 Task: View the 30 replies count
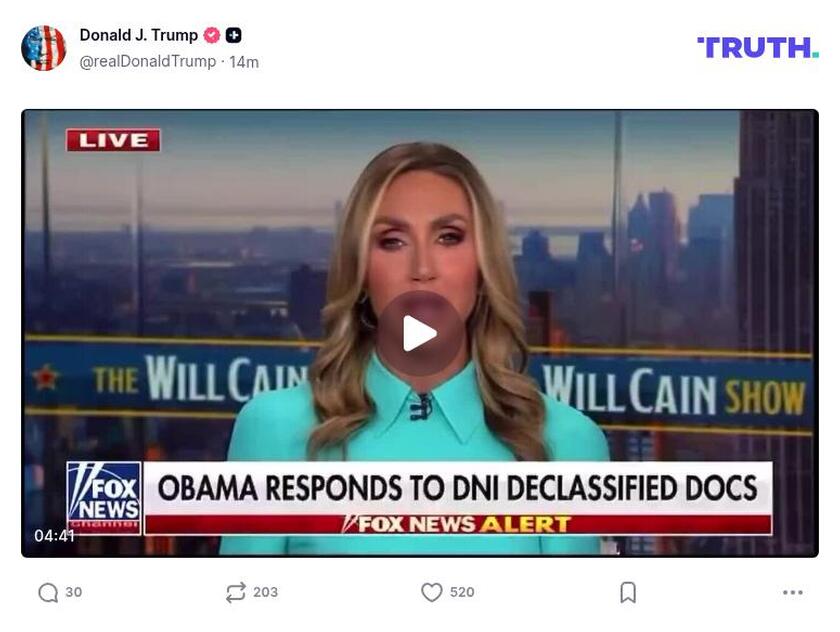[74, 592]
